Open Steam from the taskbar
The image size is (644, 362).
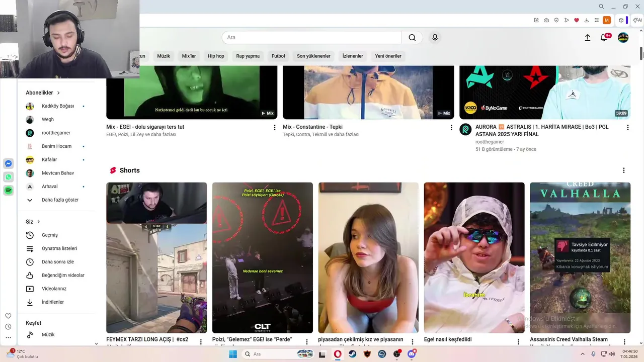click(353, 354)
